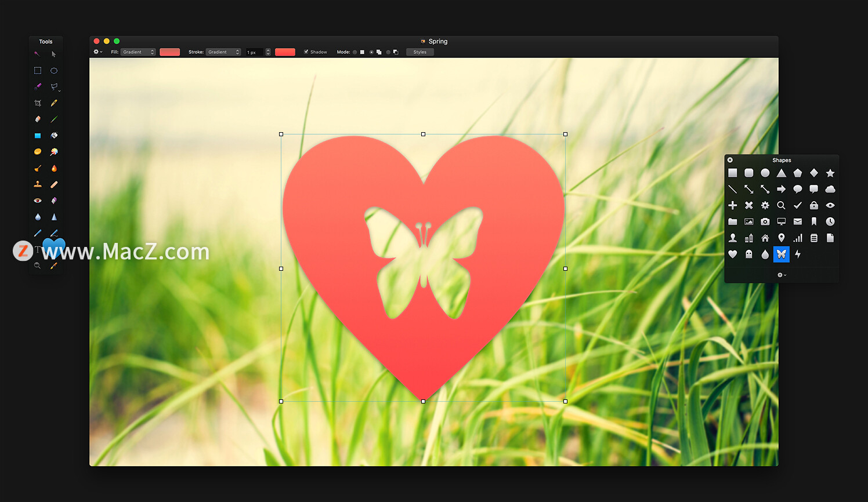
Task: Pick the butterfly shape in Shapes palette
Action: pyautogui.click(x=782, y=254)
